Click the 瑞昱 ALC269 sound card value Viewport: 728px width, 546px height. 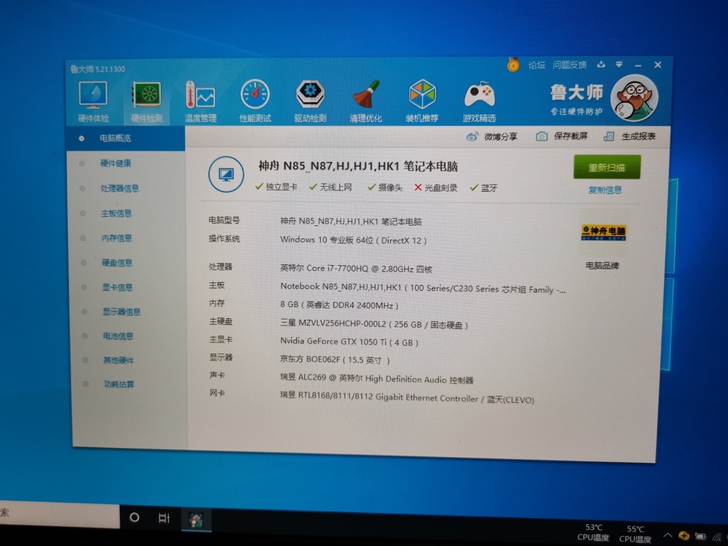click(377, 378)
